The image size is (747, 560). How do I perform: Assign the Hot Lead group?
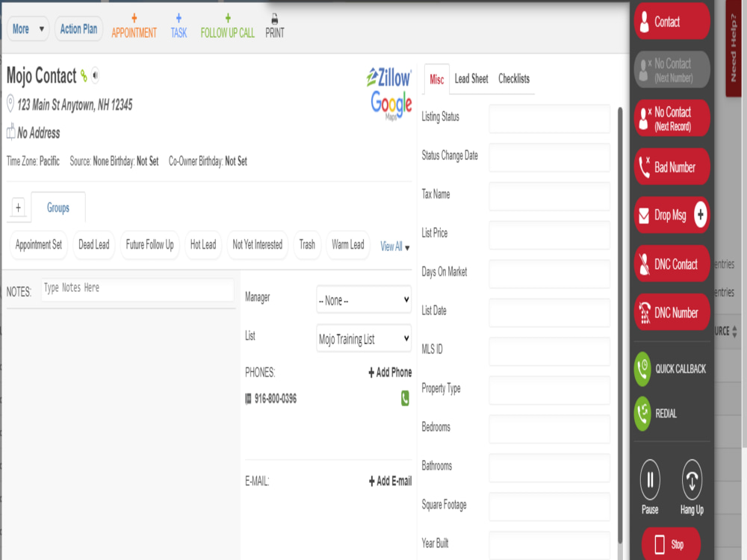[x=203, y=245]
